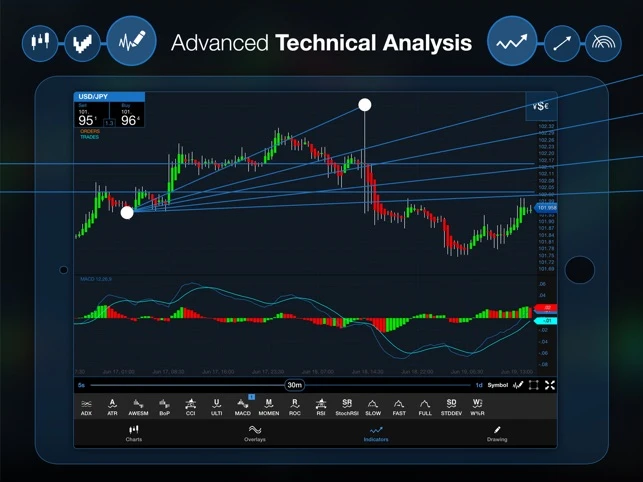The width and height of the screenshot is (643, 482).
Task: Add the MOMEN momentum indicator
Action: tap(269, 407)
